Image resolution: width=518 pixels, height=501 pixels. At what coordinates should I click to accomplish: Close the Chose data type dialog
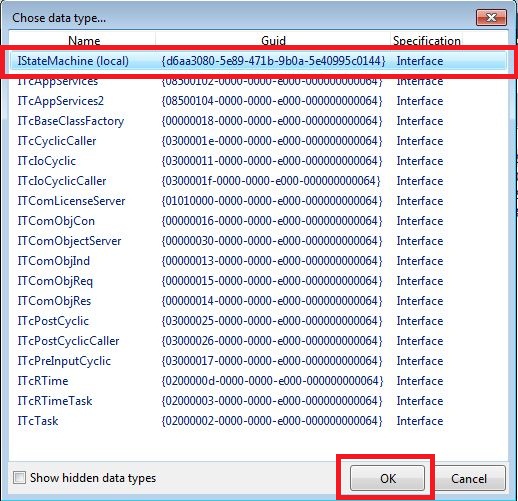tap(491, 18)
